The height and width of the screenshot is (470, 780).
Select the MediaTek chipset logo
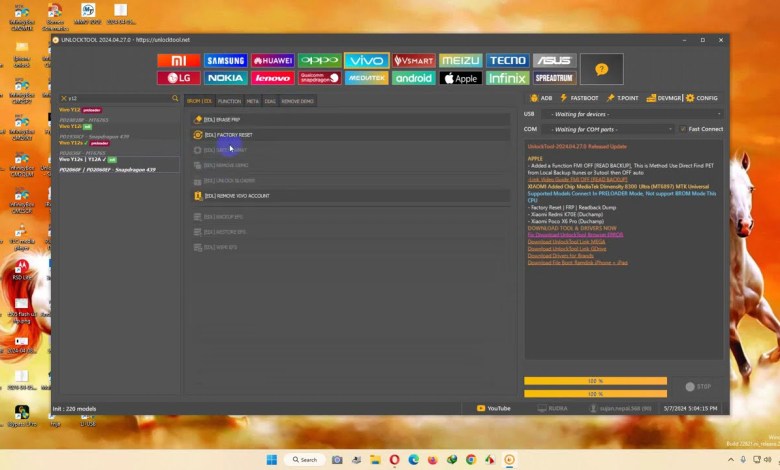[366, 78]
